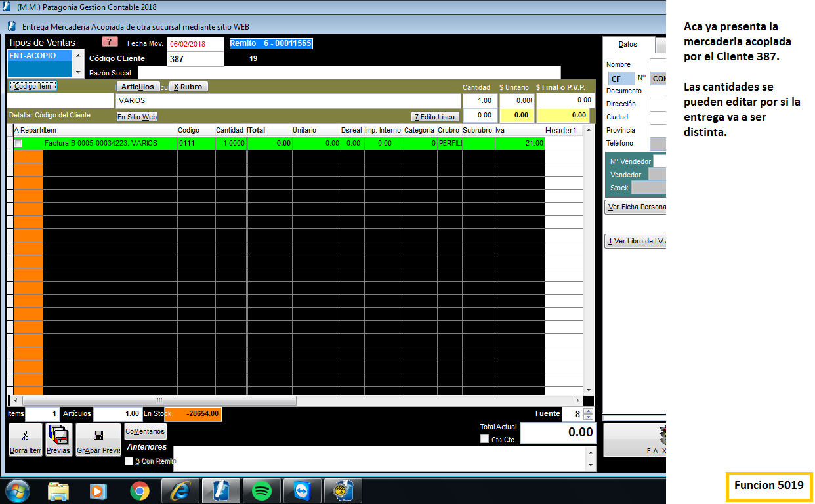Click the GrAbar Previa save disk button
The width and height of the screenshot is (815, 504).
pos(98,439)
